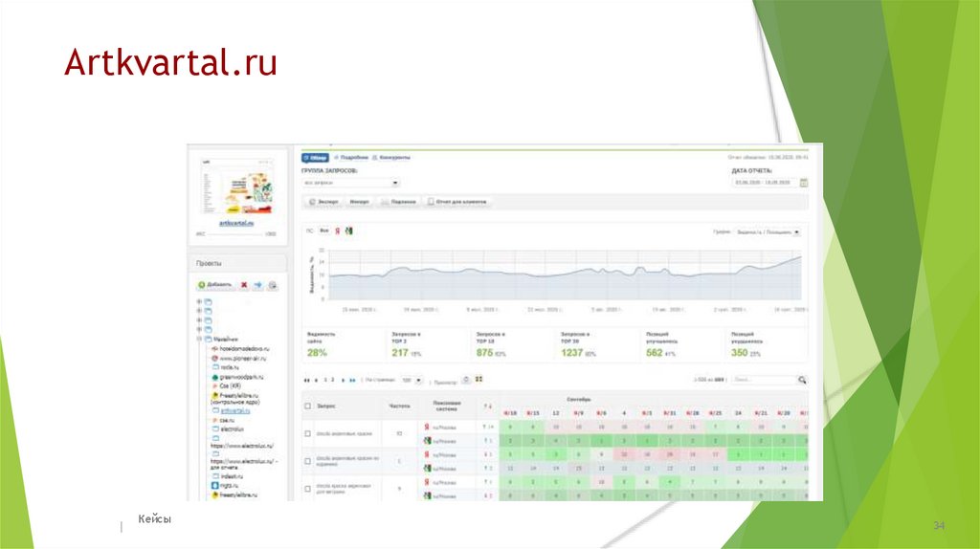Filter chart by the Yandex icon
Viewport: 980px width, 549px height.
pos(338,231)
